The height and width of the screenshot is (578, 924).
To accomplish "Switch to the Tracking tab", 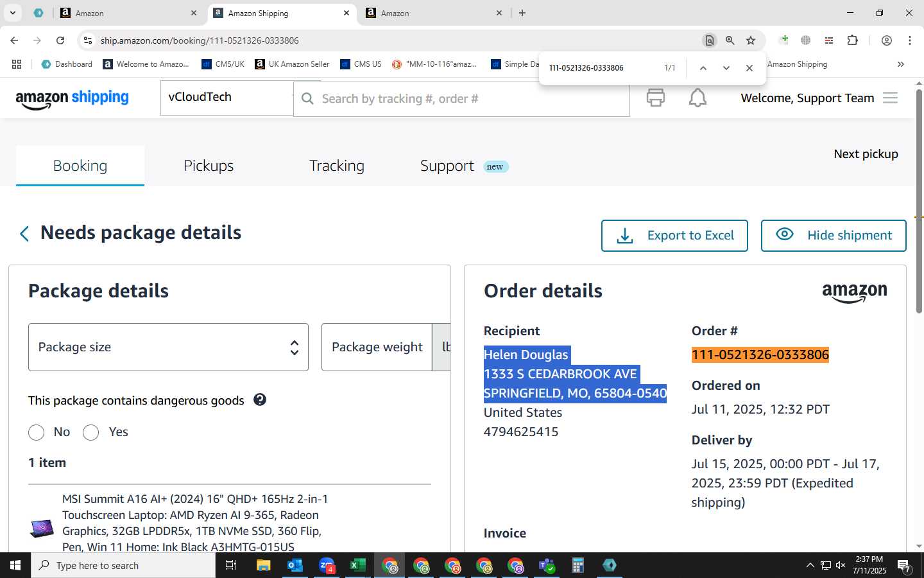I will click(337, 166).
